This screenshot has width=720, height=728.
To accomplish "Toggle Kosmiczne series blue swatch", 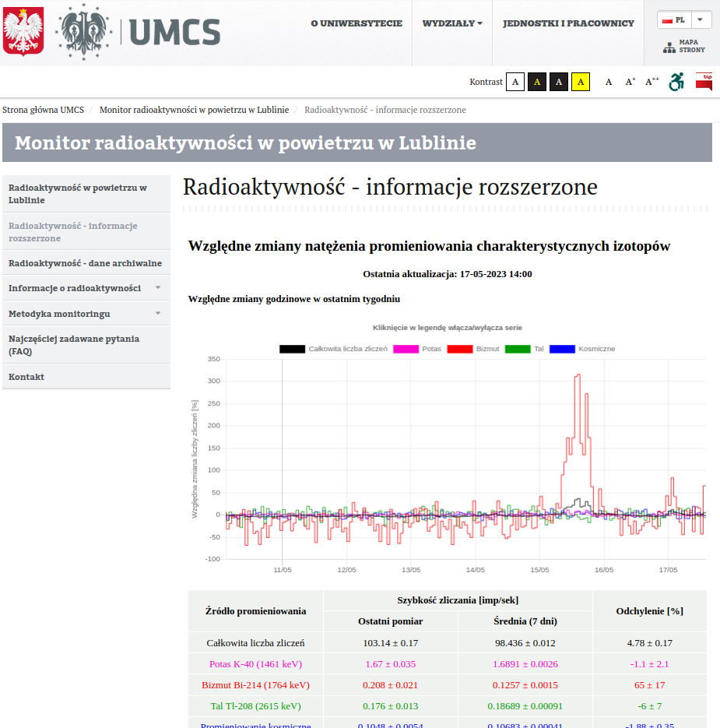I will click(562, 349).
